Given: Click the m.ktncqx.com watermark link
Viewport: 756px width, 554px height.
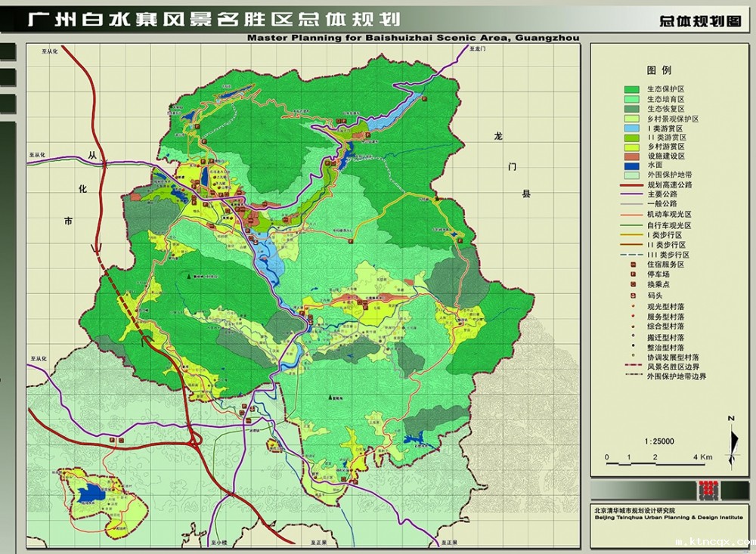Looking at the screenshot, I should coord(714,542).
